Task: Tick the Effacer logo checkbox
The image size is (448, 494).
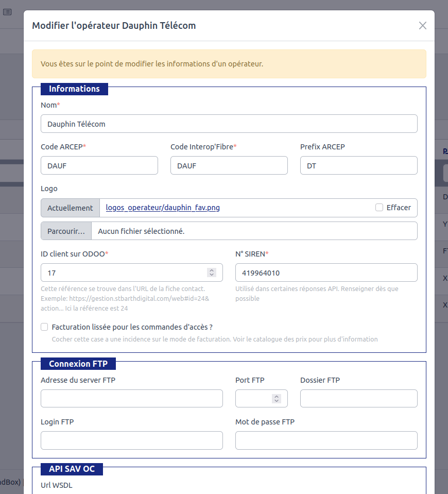Action: tap(380, 208)
